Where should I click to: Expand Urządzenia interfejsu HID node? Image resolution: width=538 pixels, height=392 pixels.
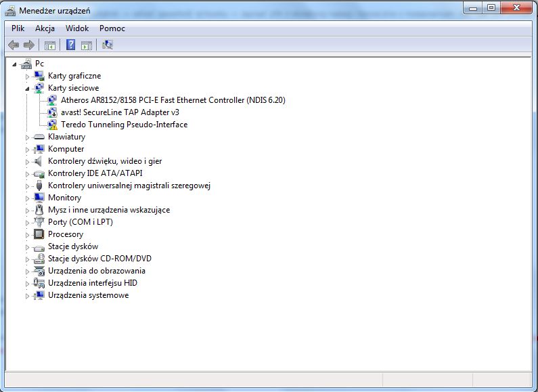click(27, 284)
